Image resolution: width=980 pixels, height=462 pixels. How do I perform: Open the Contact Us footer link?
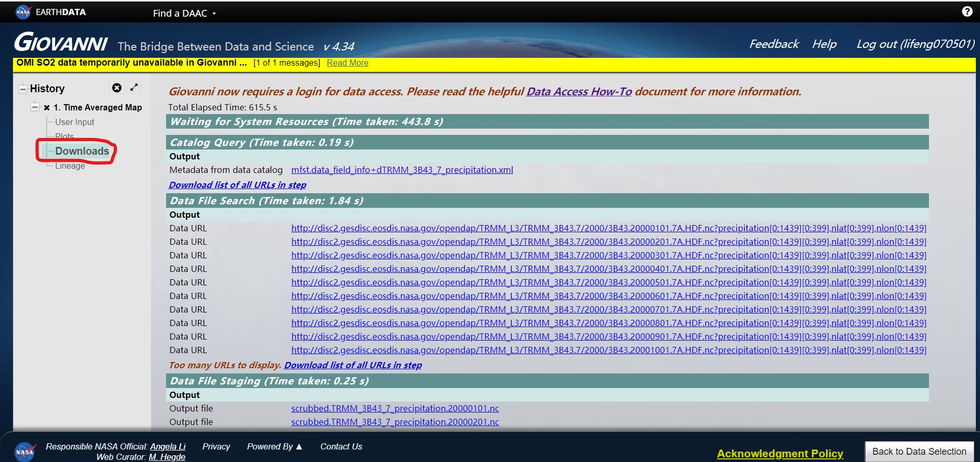click(x=341, y=446)
